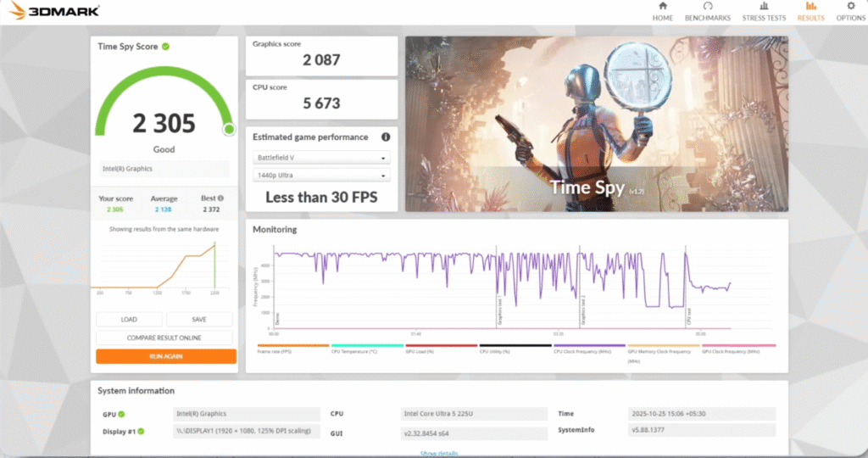The height and width of the screenshot is (458, 868).
Task: Click the RUN AGAIN button
Action: coord(165,356)
